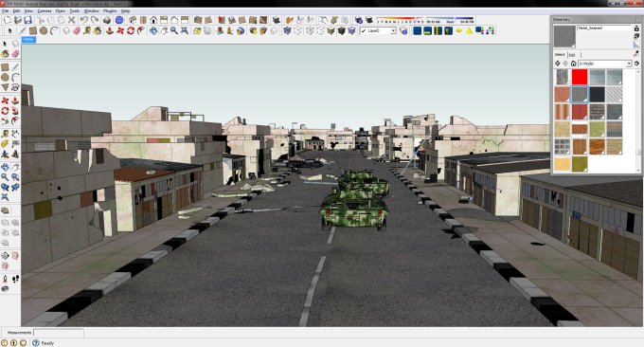Viewport: 644px width, 347px height.
Task: Open the Help menu
Action: pyautogui.click(x=125, y=11)
